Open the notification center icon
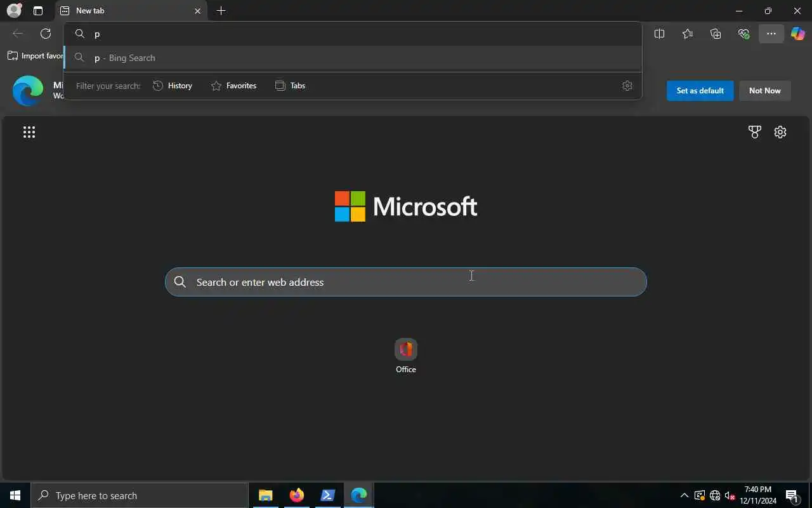 792,495
